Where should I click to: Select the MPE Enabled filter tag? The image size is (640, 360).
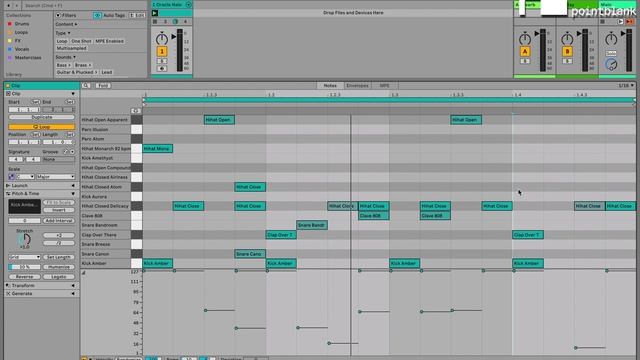pos(109,41)
